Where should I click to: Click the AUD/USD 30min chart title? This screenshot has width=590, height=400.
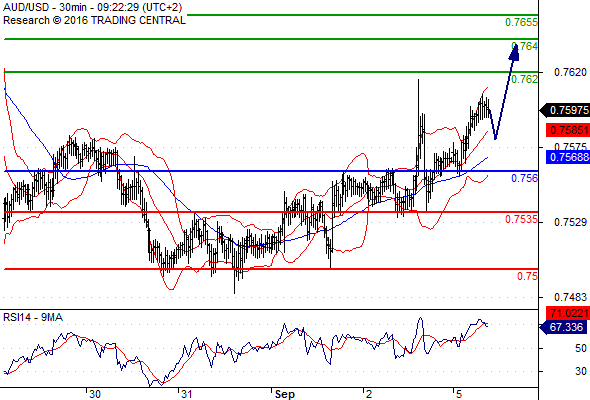pos(93,7)
